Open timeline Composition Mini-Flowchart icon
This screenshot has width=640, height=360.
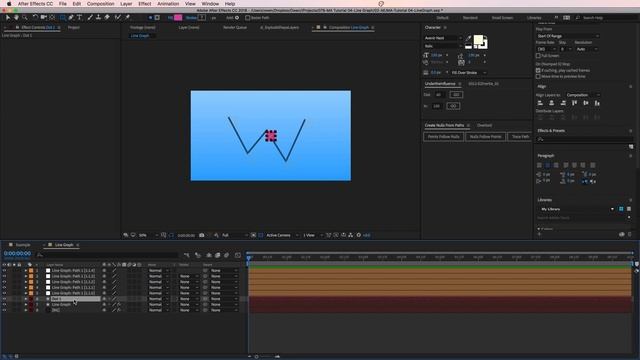click(x=187, y=255)
